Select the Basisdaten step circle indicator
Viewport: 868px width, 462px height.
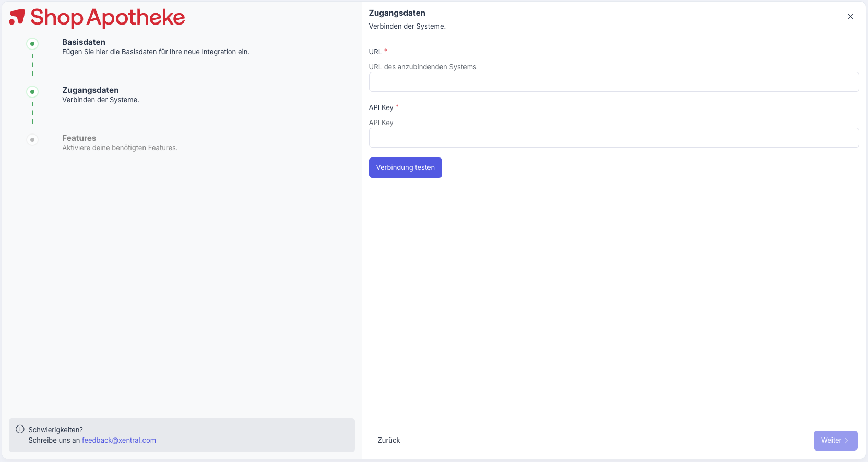coord(32,44)
